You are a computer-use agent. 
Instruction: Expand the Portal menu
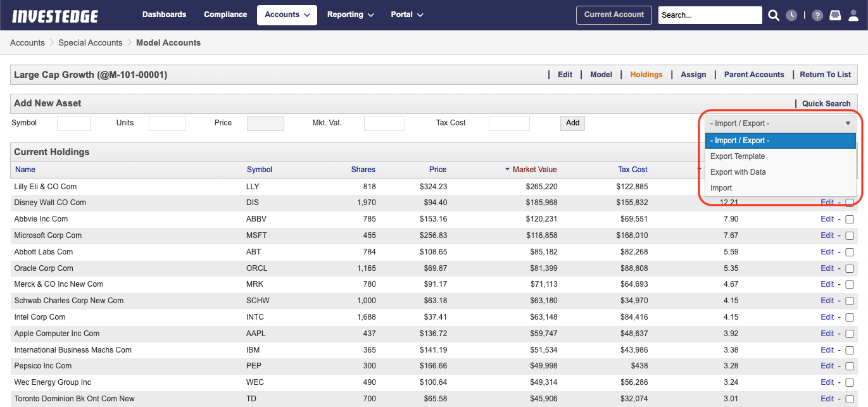pos(407,15)
